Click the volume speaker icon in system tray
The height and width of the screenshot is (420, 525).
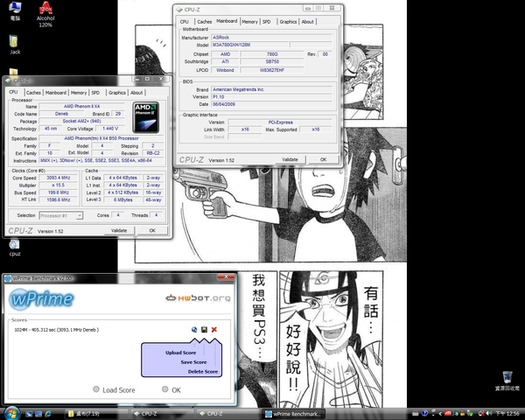(x=489, y=414)
